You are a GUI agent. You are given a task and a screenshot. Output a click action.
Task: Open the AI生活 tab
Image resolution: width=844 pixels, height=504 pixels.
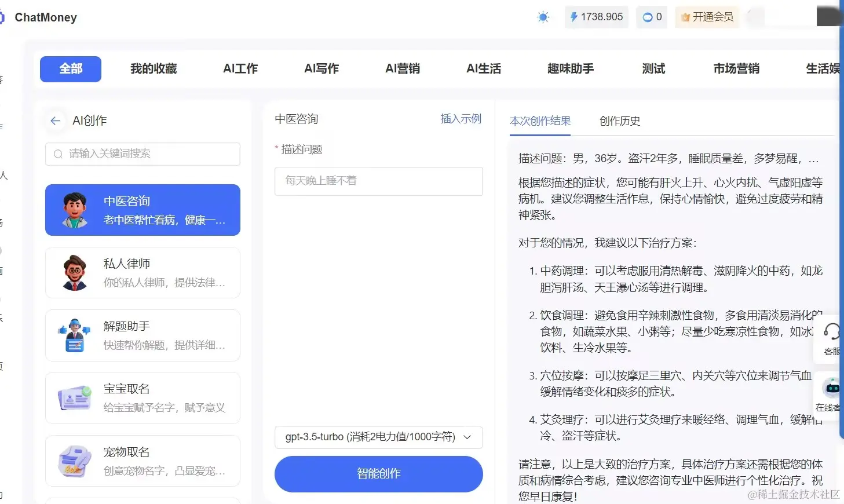point(484,69)
